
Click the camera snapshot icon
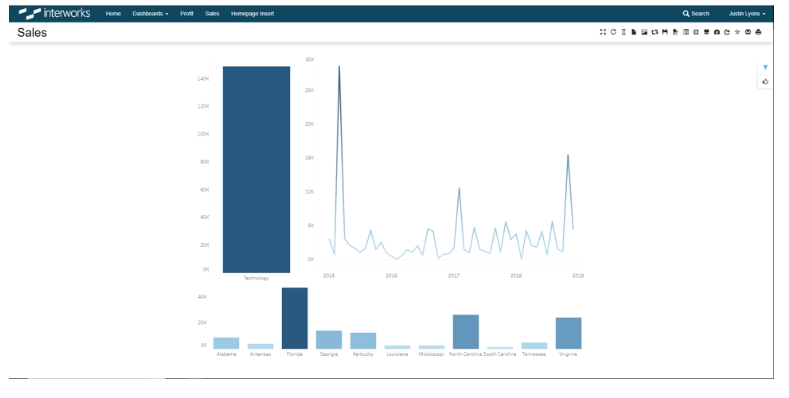(x=717, y=32)
